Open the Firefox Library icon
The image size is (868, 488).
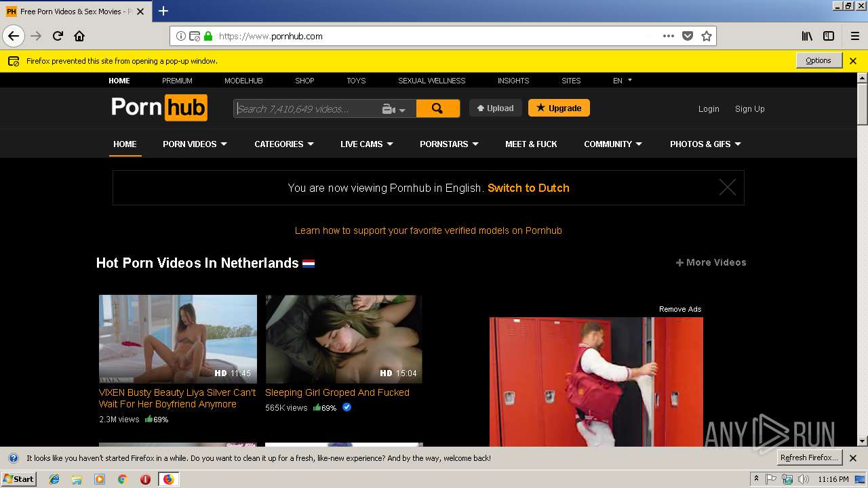click(807, 36)
